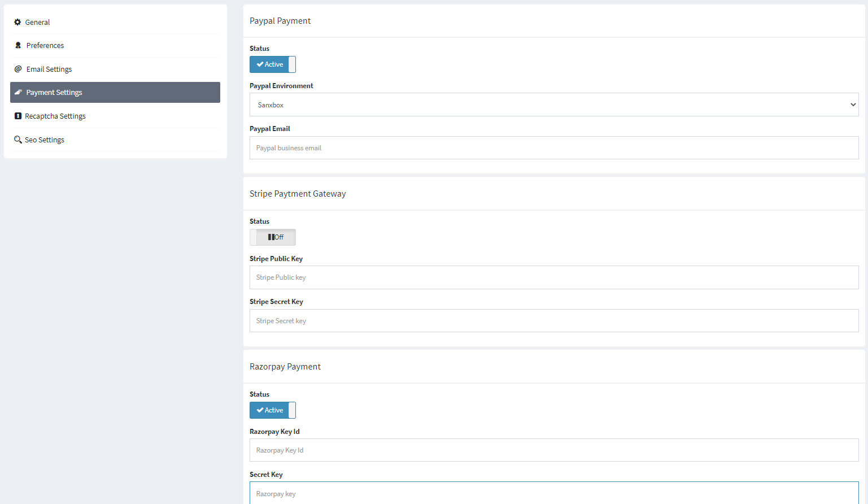868x504 pixels.
Task: Click the Paypal Payment section heading
Action: pos(280,21)
